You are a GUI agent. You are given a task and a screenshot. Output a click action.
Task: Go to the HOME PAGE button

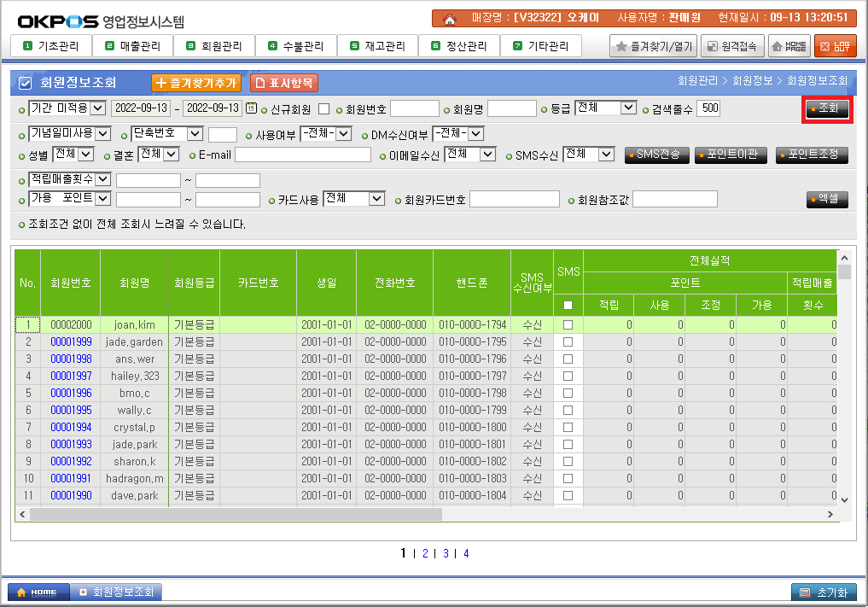[x=789, y=46]
